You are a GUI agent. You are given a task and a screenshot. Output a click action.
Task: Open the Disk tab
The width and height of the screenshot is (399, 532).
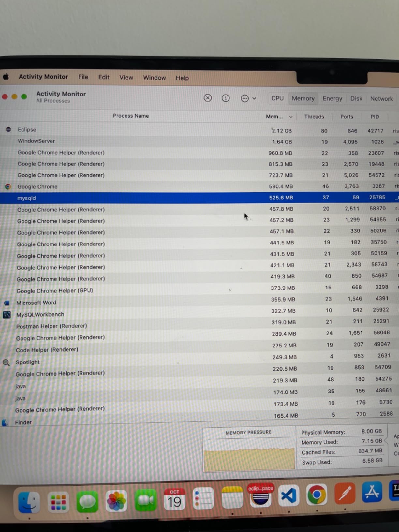tap(356, 98)
